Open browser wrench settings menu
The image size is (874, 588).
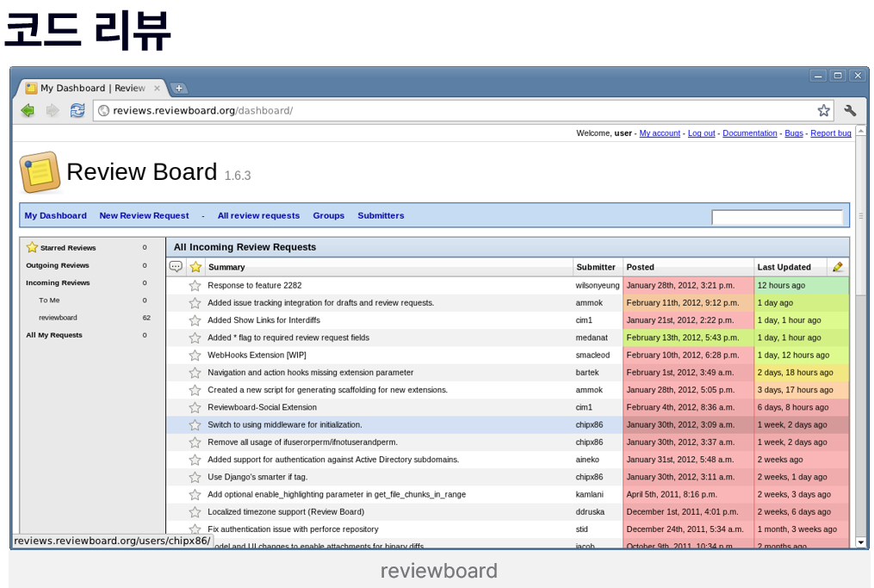pyautogui.click(x=850, y=110)
